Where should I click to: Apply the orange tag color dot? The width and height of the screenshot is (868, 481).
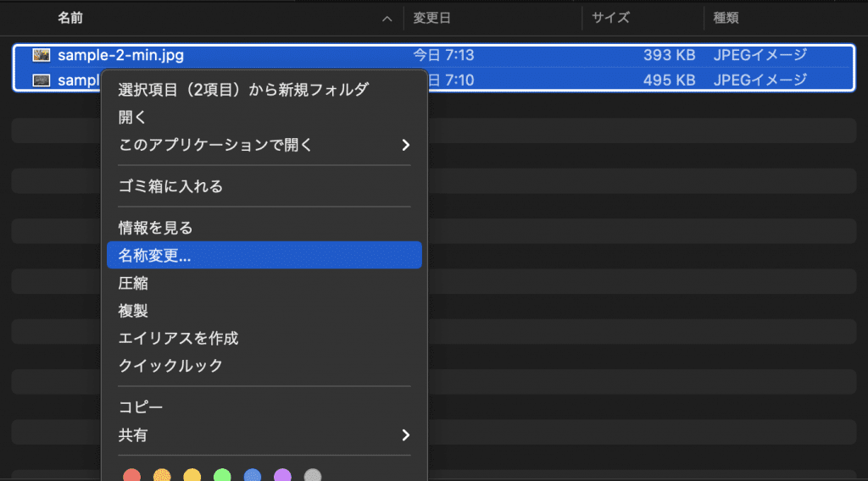point(162,475)
